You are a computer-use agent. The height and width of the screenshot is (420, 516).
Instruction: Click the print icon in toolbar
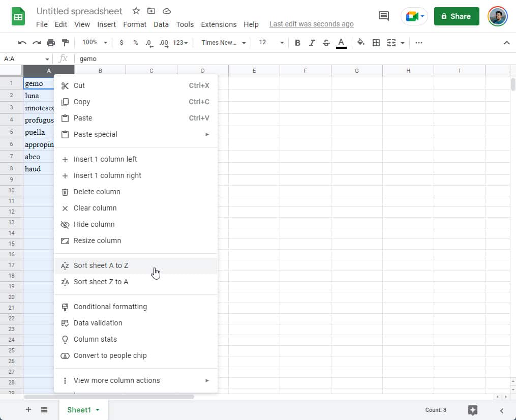coord(51,43)
